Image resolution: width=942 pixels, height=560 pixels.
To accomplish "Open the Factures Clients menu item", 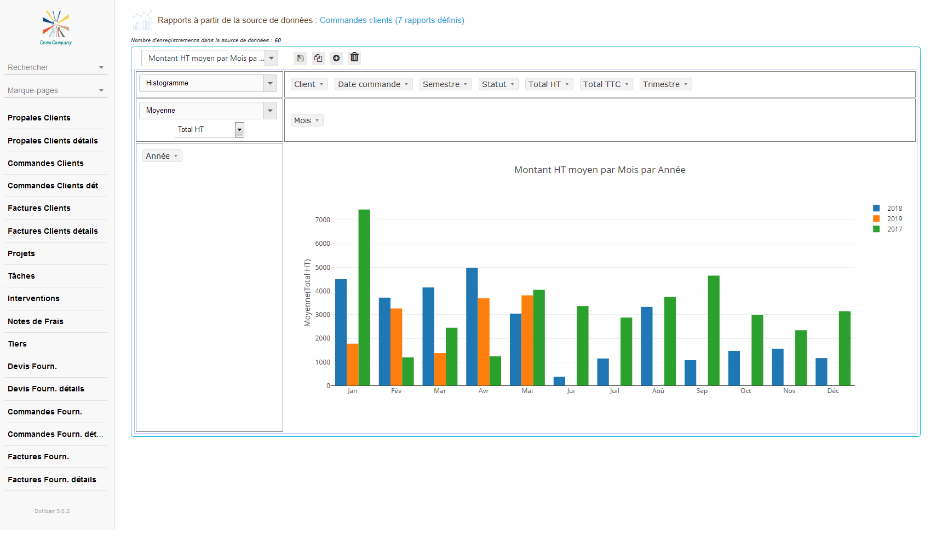I will pyautogui.click(x=39, y=208).
